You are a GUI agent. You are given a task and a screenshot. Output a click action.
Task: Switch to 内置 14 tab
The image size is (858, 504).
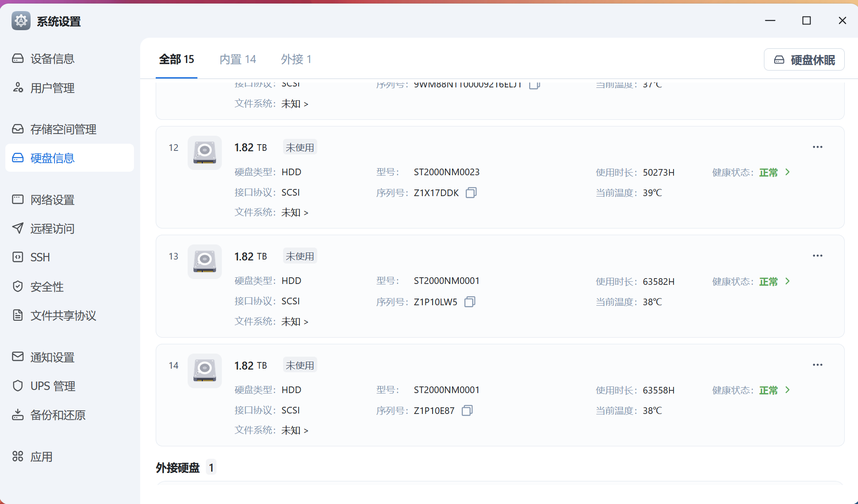point(238,59)
